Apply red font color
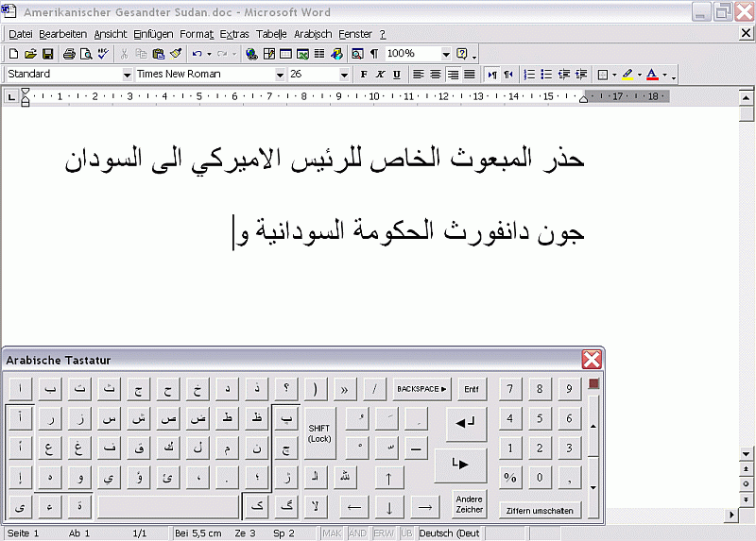The width and height of the screenshot is (756, 541). coord(652,75)
